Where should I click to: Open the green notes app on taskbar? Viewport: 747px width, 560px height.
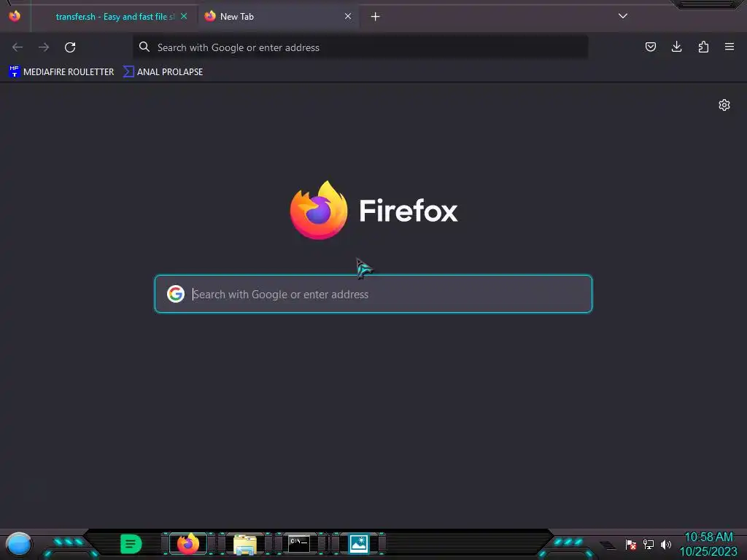131,544
